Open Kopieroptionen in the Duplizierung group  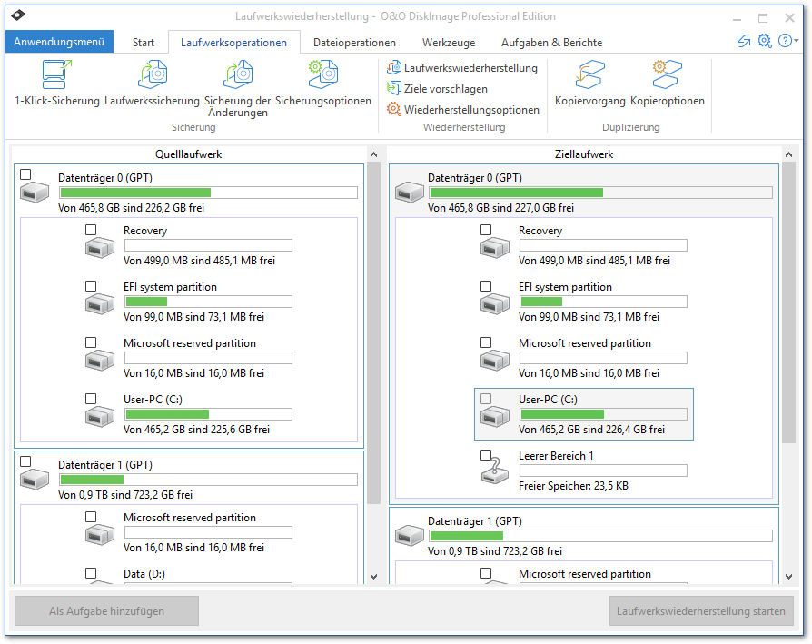pos(667,74)
